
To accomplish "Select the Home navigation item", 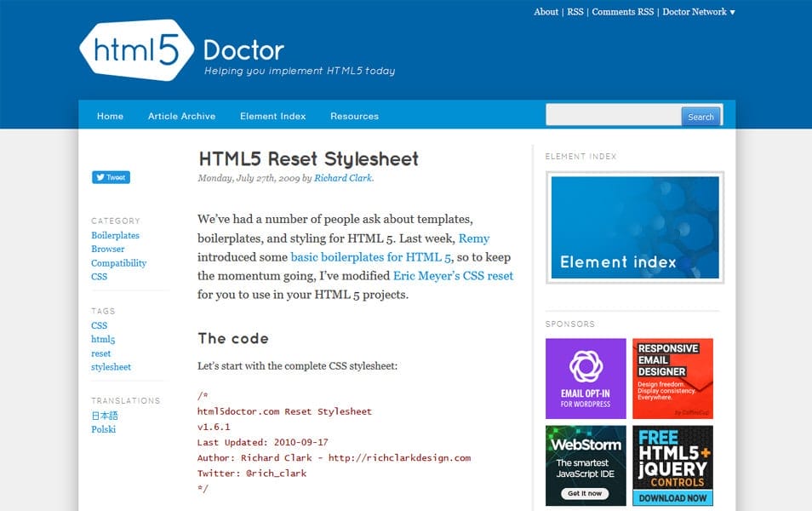I will pos(110,116).
